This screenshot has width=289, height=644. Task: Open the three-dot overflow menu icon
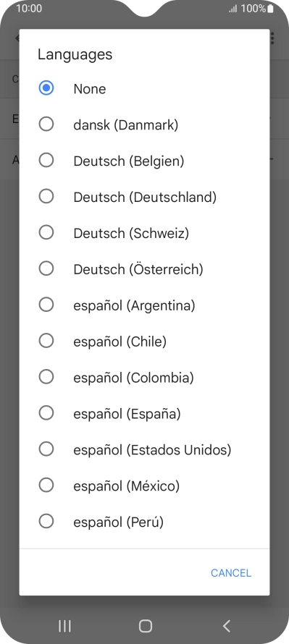(272, 38)
